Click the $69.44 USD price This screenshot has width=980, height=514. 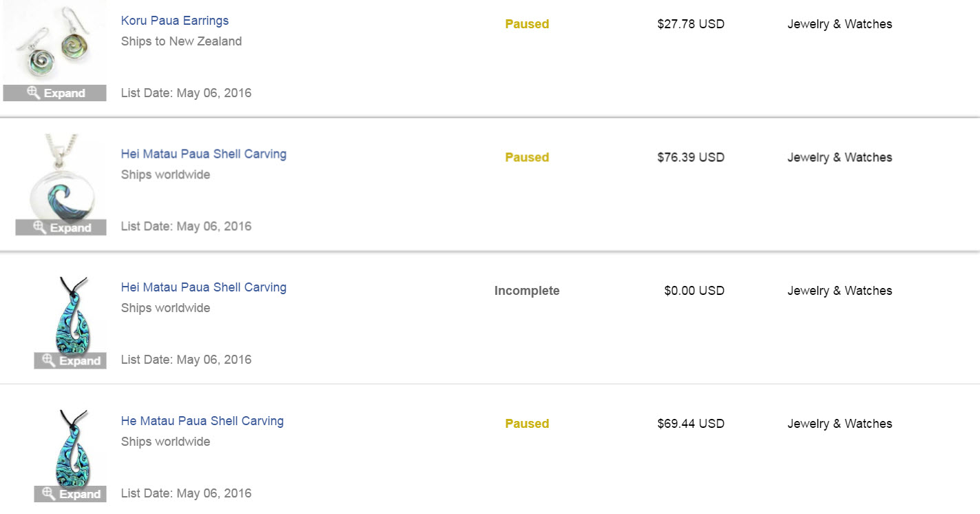691,424
